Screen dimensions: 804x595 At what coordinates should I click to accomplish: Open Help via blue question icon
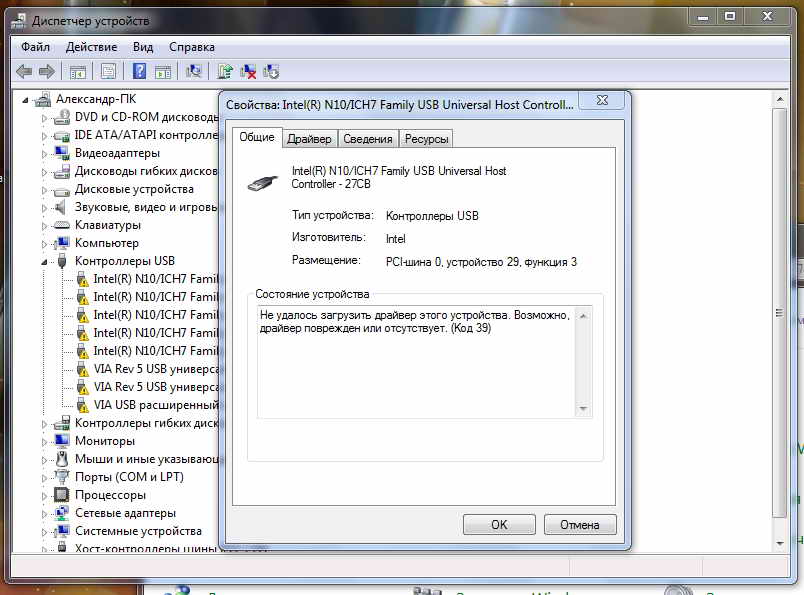pyautogui.click(x=139, y=71)
